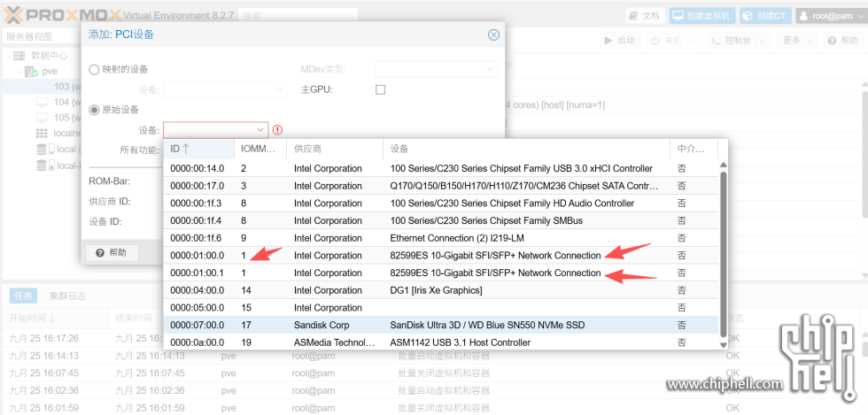Sort by IOMMU group column header
Image resolution: width=868 pixels, height=415 pixels.
[260, 149]
